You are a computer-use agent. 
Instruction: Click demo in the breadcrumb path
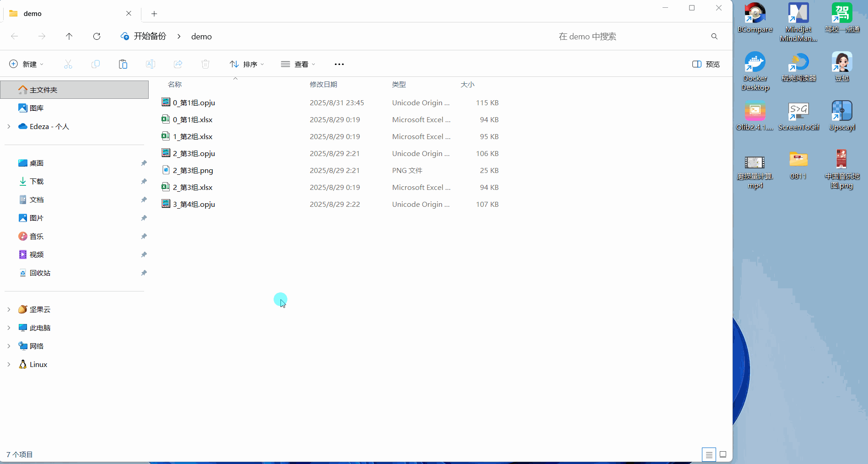(x=201, y=36)
